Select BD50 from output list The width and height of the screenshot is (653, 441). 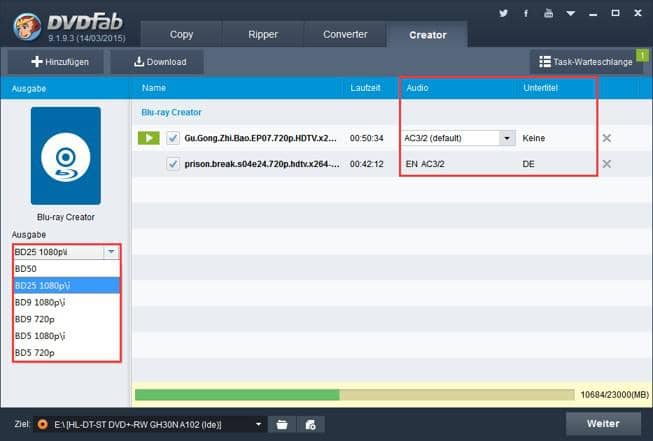click(67, 269)
